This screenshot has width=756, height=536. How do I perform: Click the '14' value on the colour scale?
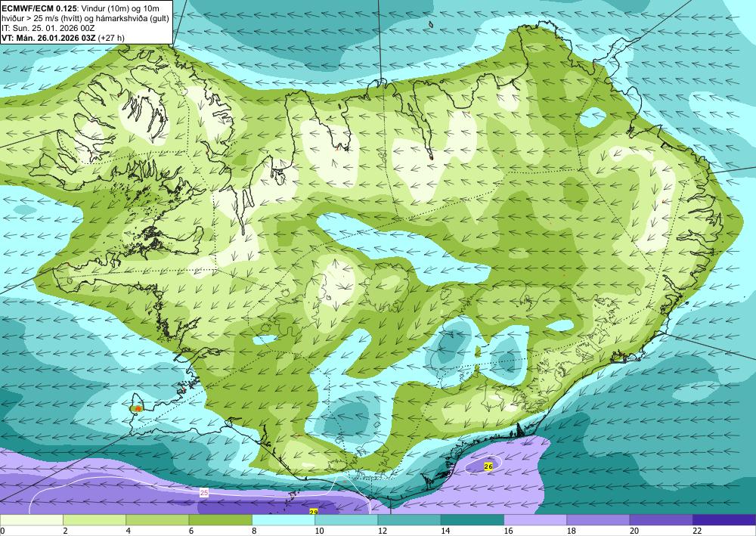[x=445, y=531]
